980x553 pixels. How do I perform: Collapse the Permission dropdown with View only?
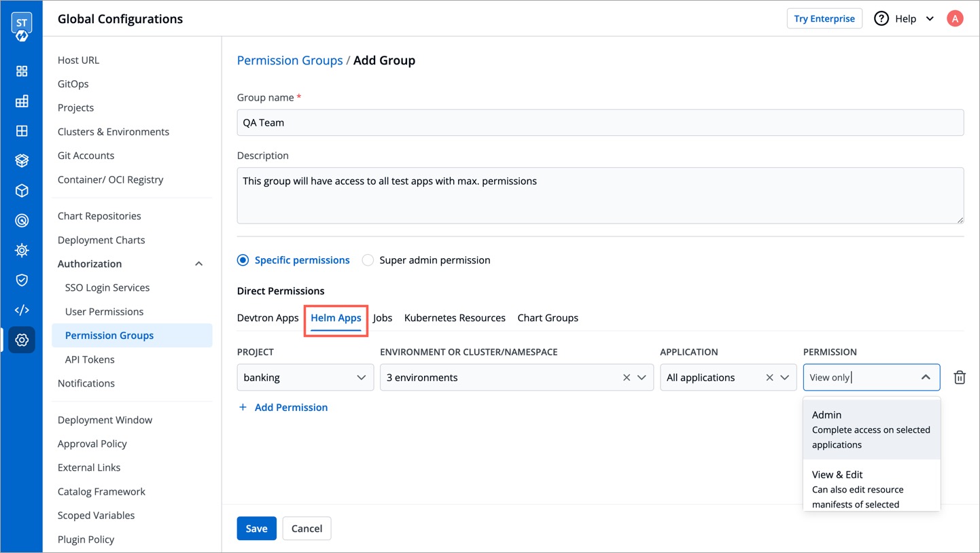pyautogui.click(x=925, y=378)
